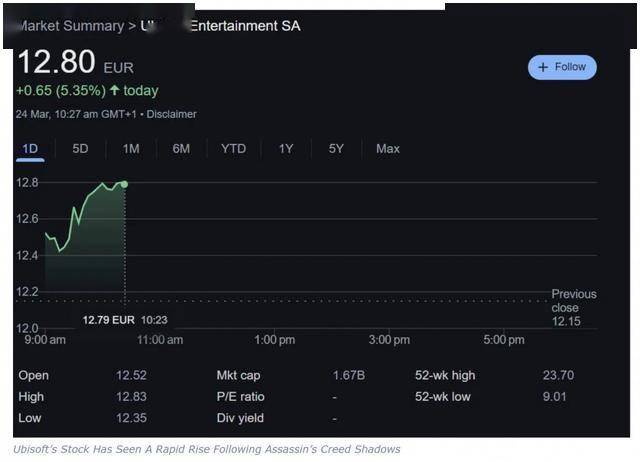Show the 5Y chart tab
The height and width of the screenshot is (462, 640).
[x=336, y=149]
